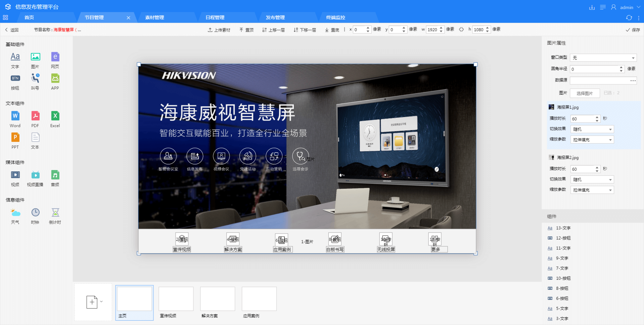This screenshot has width=644, height=325.
Task: Click 上移一层 move up layer
Action: pyautogui.click(x=273, y=30)
